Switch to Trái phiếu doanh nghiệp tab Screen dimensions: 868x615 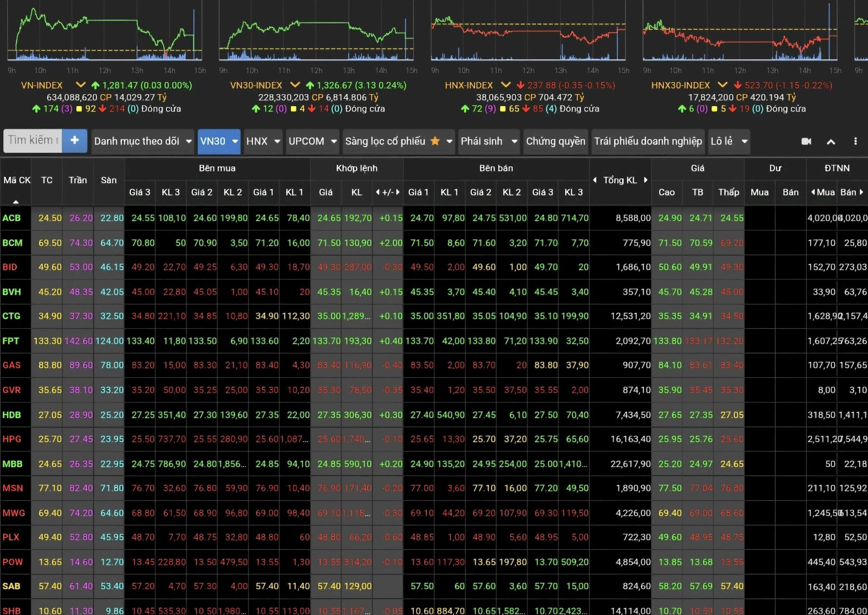(x=648, y=142)
